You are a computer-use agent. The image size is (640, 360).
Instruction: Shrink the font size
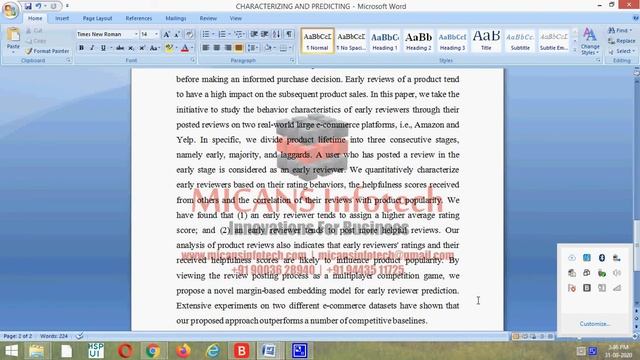tap(177, 35)
